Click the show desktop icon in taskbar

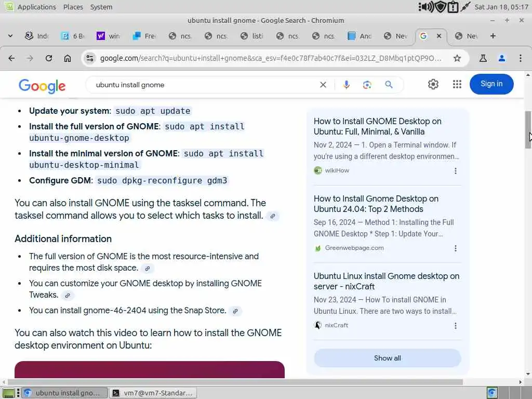tap(8, 393)
